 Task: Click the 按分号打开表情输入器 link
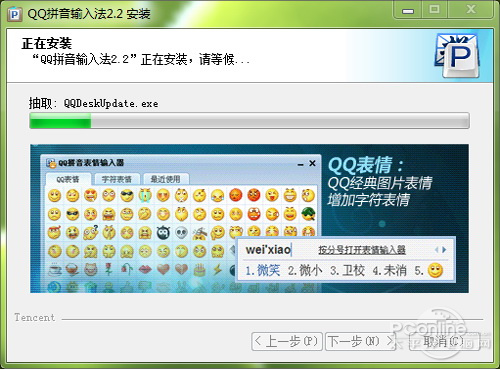click(362, 250)
